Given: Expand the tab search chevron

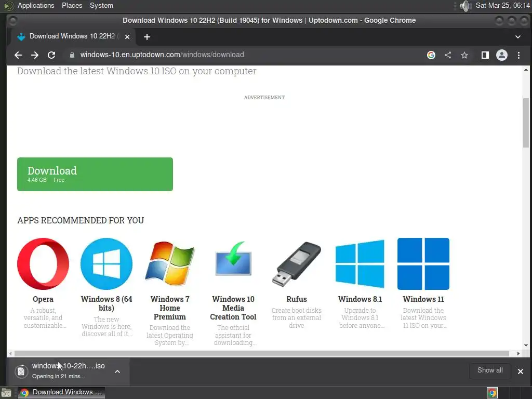Looking at the screenshot, I should (518, 37).
